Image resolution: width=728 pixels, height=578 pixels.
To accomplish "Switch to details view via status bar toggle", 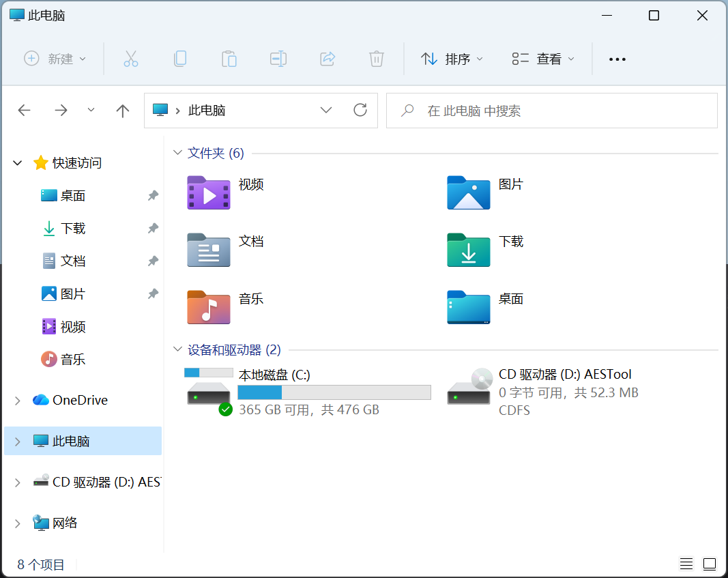I will pyautogui.click(x=686, y=564).
